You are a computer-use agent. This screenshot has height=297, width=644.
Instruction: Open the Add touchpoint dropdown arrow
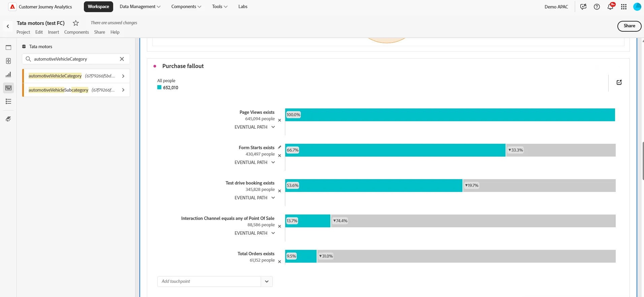pyautogui.click(x=267, y=282)
